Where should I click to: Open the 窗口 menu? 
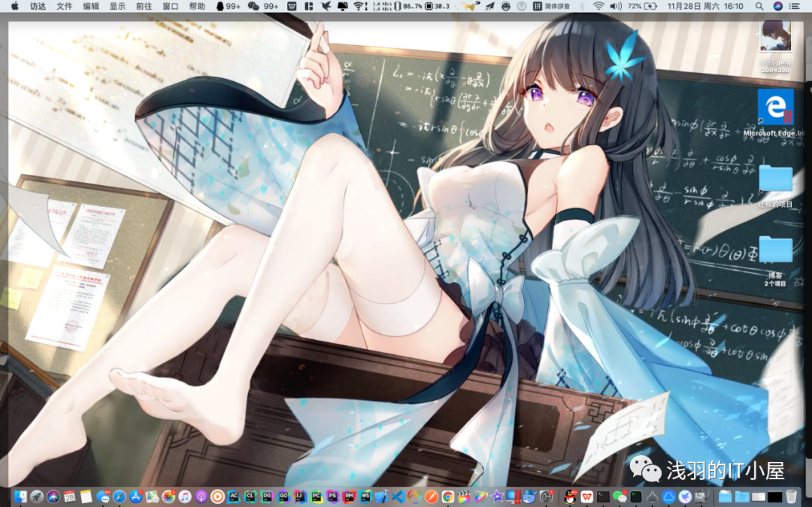pyautogui.click(x=171, y=6)
